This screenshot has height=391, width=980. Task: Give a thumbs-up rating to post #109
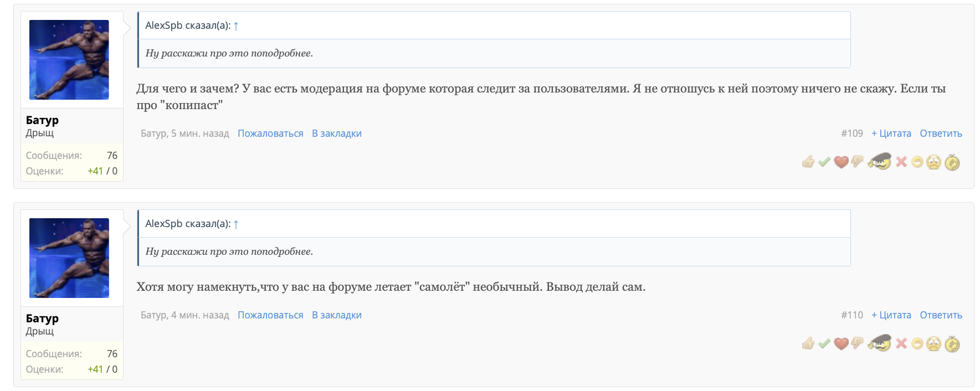click(x=808, y=162)
